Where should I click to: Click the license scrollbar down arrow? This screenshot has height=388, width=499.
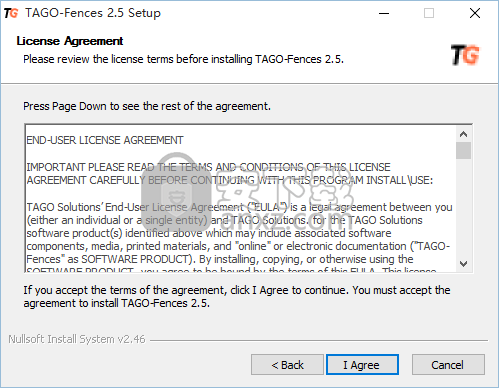coord(463,264)
